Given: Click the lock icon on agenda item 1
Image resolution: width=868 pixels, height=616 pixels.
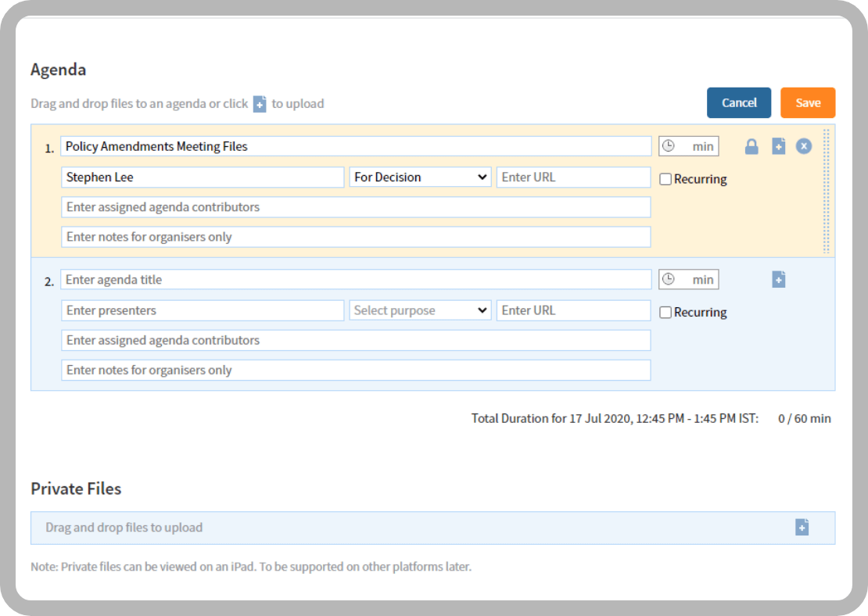Looking at the screenshot, I should 751,146.
